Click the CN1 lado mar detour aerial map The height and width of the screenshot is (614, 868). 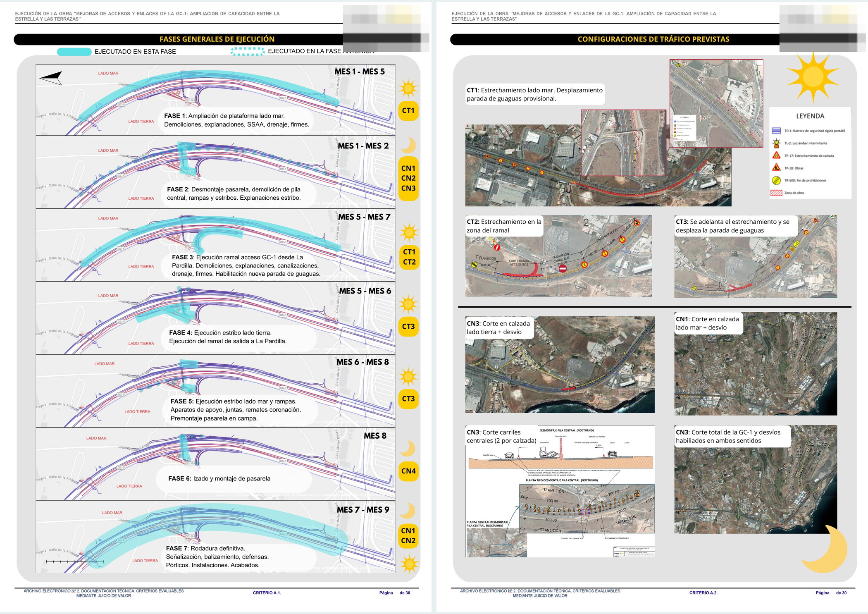pyautogui.click(x=756, y=364)
